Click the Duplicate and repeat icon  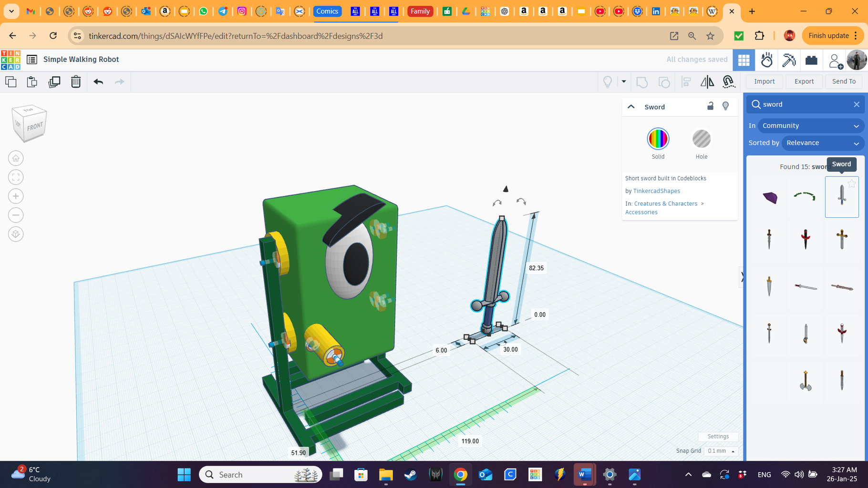54,81
